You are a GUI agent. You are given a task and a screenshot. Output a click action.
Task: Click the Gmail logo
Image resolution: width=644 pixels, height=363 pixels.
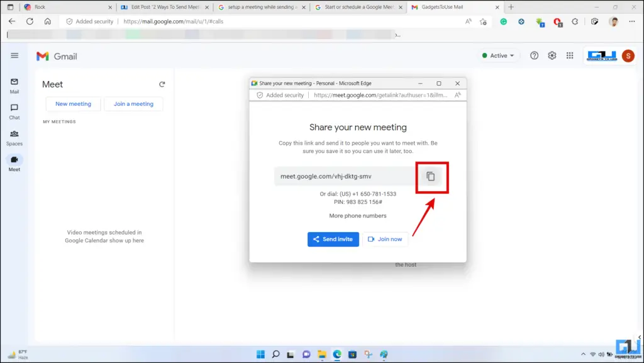pyautogui.click(x=57, y=56)
